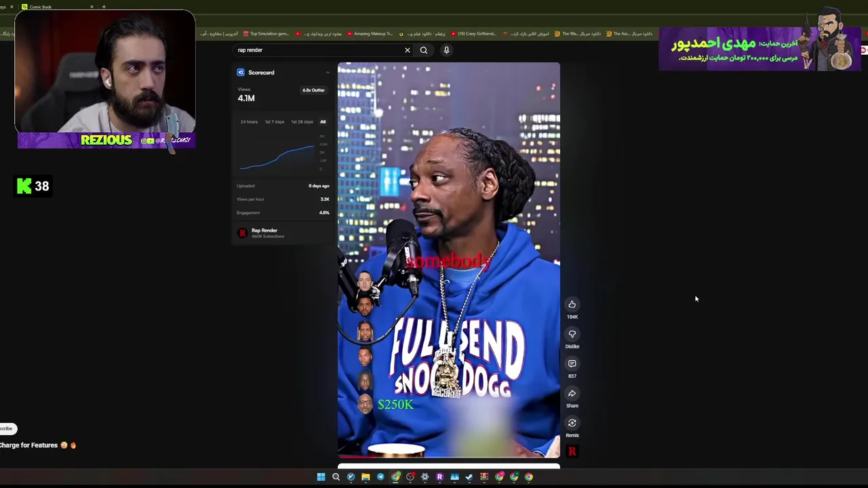Image resolution: width=868 pixels, height=488 pixels.
Task: Open the 'The Ass...' bookmark
Action: pos(629,34)
